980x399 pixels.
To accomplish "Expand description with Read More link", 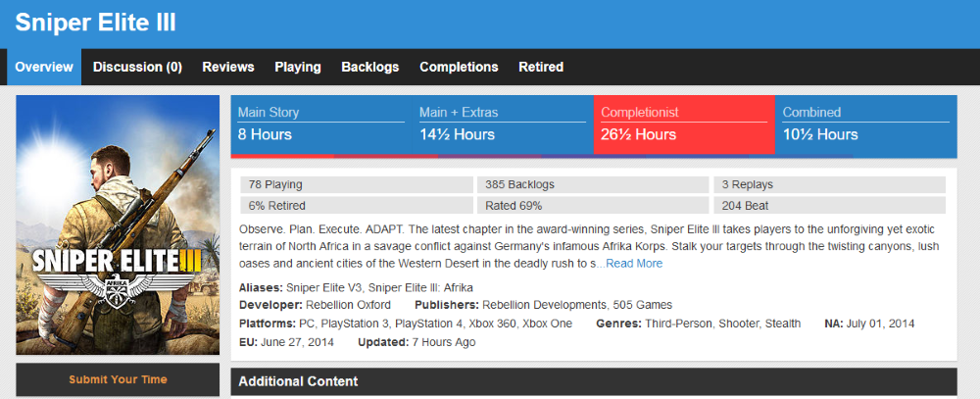I will point(634,264).
